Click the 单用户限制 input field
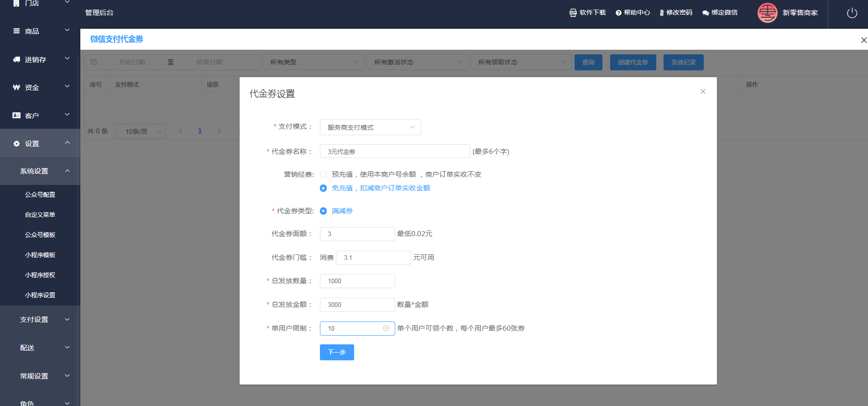This screenshot has width=868, height=406. (357, 328)
